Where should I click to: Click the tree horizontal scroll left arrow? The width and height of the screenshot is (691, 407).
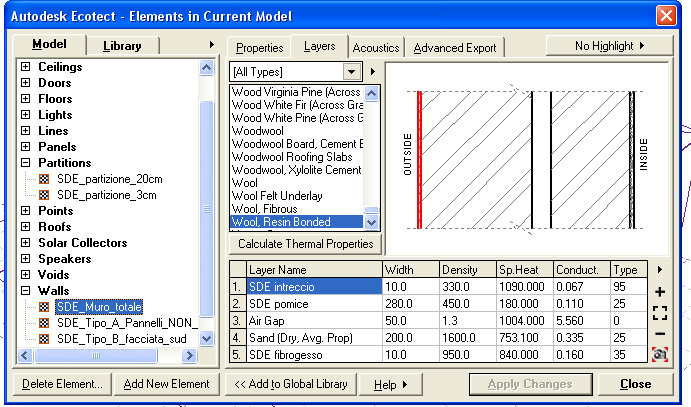pos(25,355)
